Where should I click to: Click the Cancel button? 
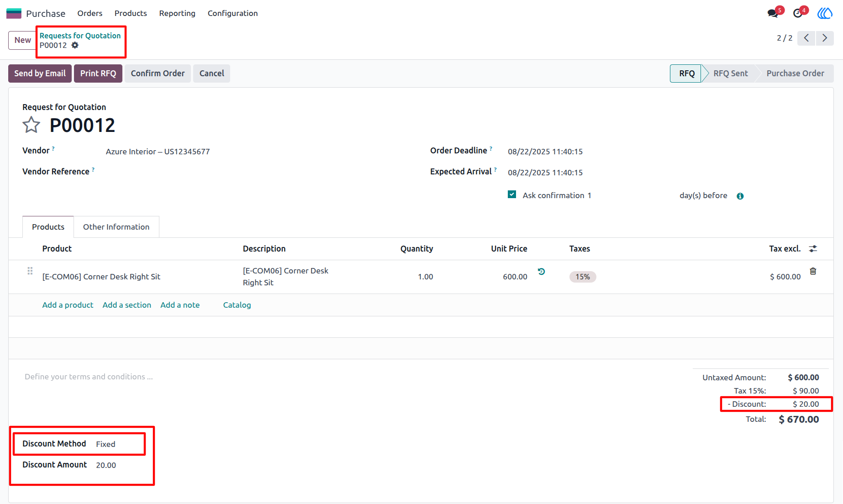[211, 73]
